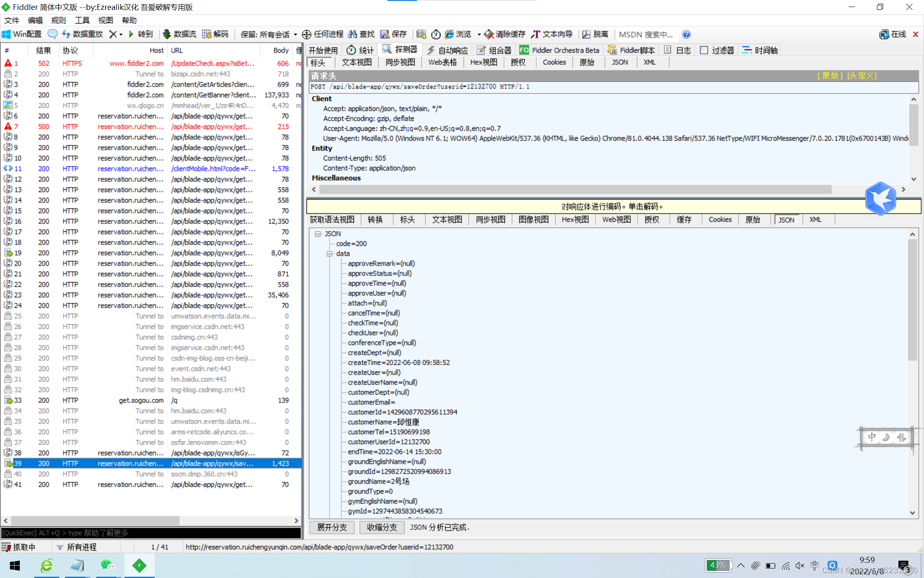Screen dimensions: 924x578
Task: Click the camera screenshot toolbar icon
Action: 421,34
